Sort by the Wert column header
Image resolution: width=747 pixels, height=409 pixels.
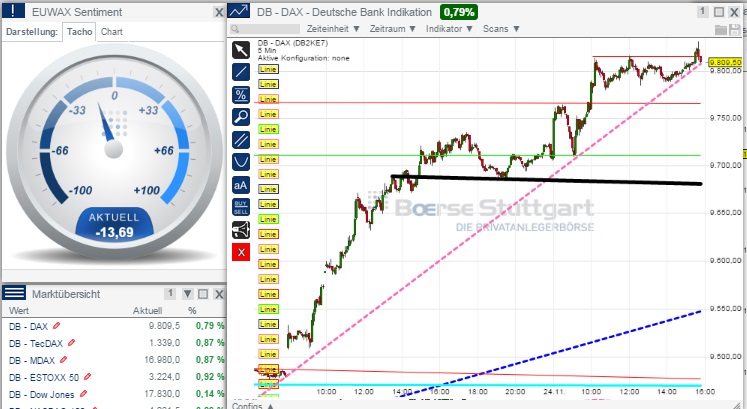point(19,310)
